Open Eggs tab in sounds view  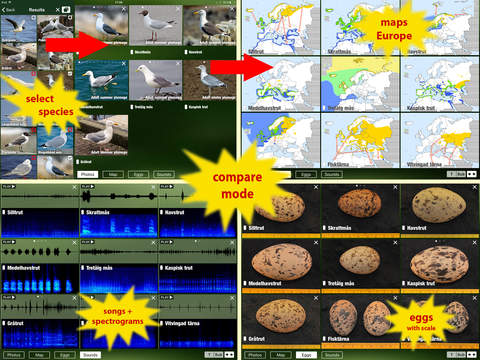coord(65,355)
